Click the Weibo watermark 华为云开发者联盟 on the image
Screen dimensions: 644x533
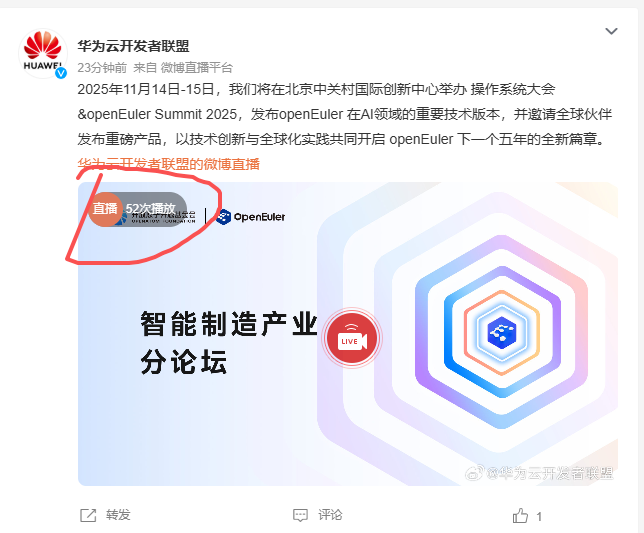click(x=539, y=473)
